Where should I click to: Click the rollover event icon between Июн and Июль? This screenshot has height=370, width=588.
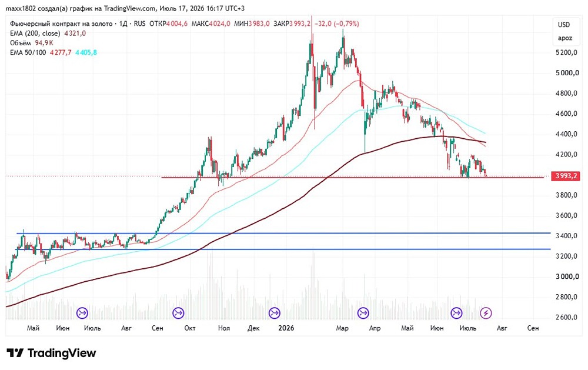82,312
